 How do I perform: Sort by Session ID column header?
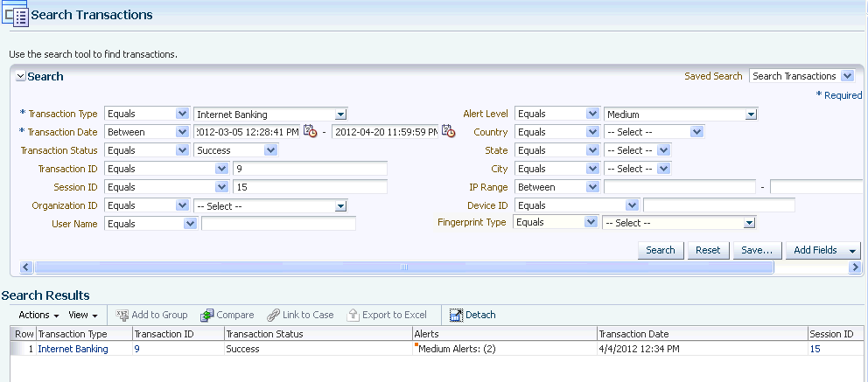tap(837, 334)
